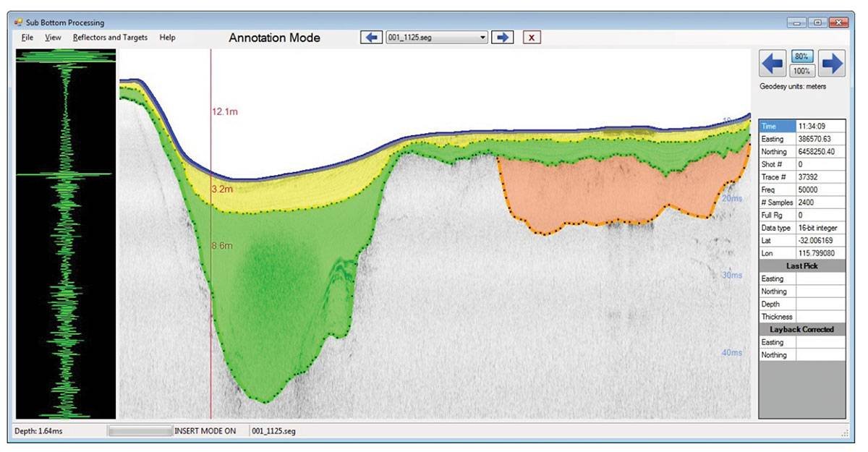Open the View menu
Viewport: 868px width, 452px height.
pos(53,38)
